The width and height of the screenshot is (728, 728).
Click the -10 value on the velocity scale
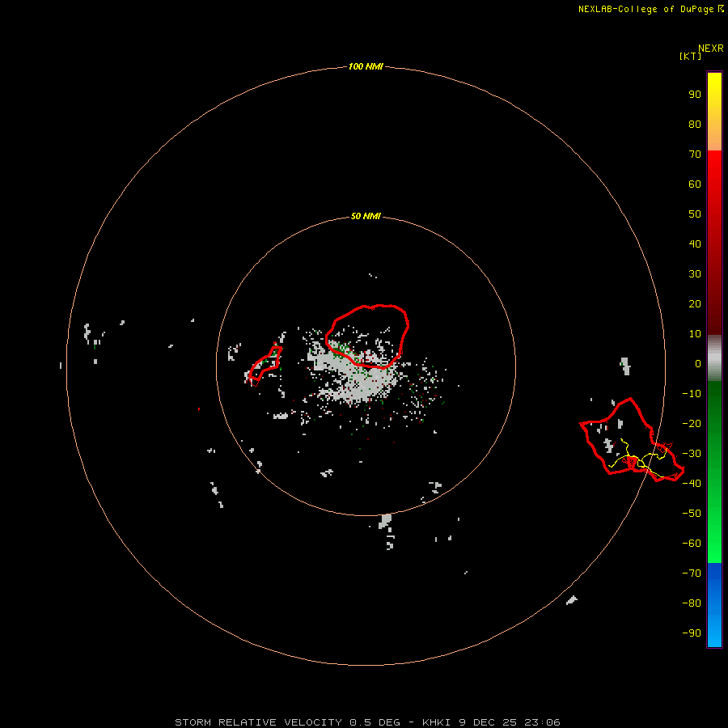click(x=692, y=394)
